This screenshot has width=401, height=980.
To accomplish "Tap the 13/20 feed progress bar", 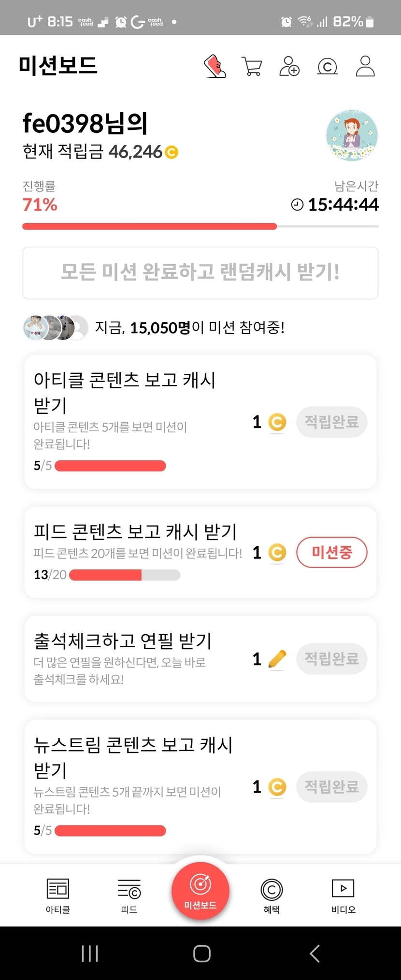I will [125, 575].
